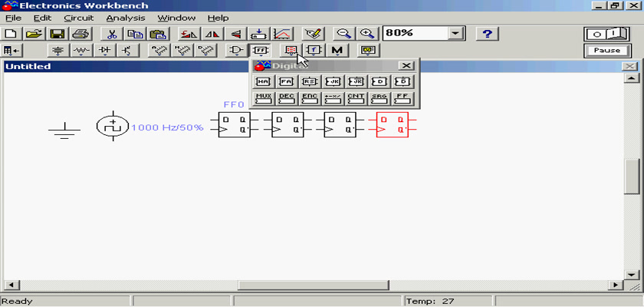Open the Circuit menu
This screenshot has width=644, height=307.
pos(79,18)
